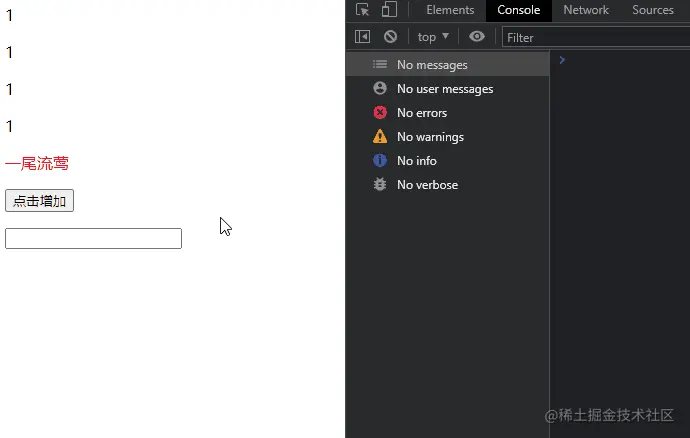Click the messages list icon
The image size is (690, 438).
[380, 65]
